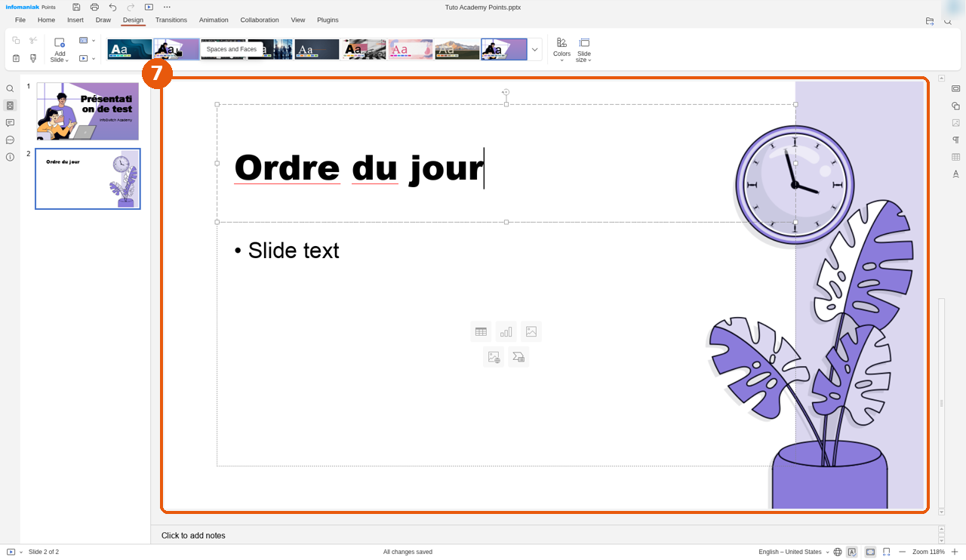Toggle spell checking in the status bar

(x=852, y=552)
